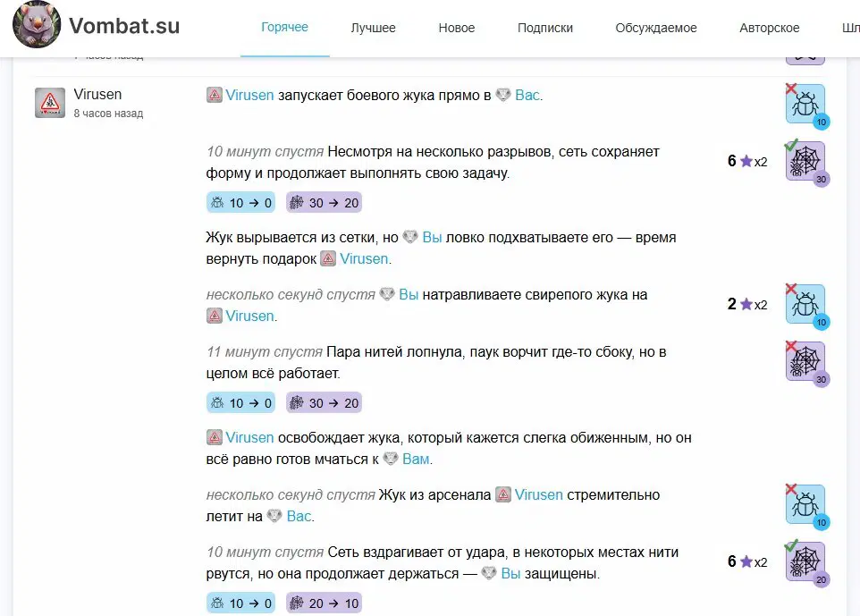The height and width of the screenshot is (616, 860).
Task: Click the bug badge showing 10 → 0
Action: pos(240,202)
